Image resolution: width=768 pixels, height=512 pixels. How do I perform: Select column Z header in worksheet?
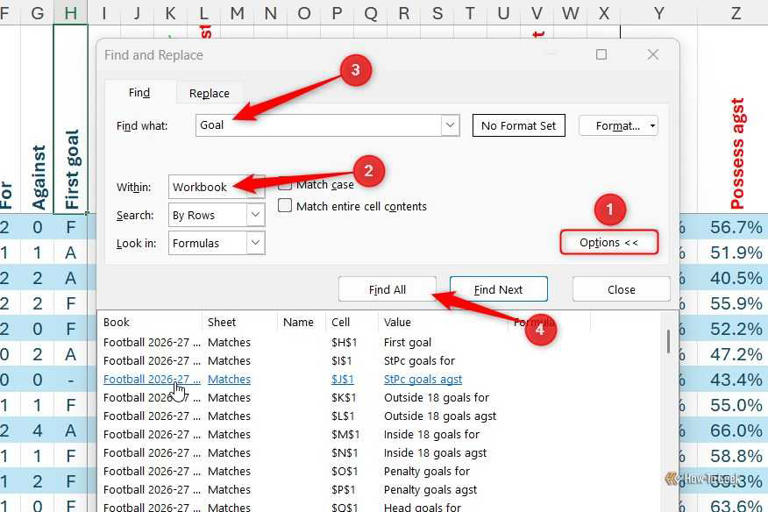pyautogui.click(x=736, y=12)
